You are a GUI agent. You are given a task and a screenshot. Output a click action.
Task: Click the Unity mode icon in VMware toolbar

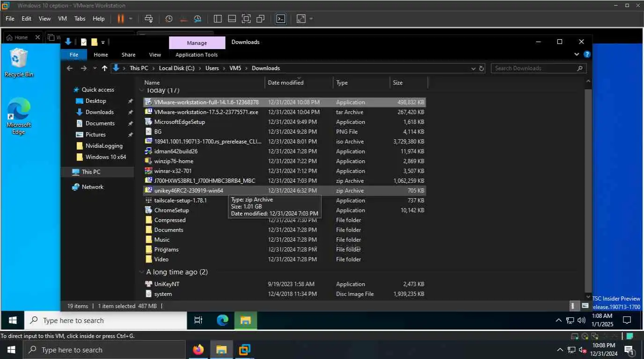[261, 19]
